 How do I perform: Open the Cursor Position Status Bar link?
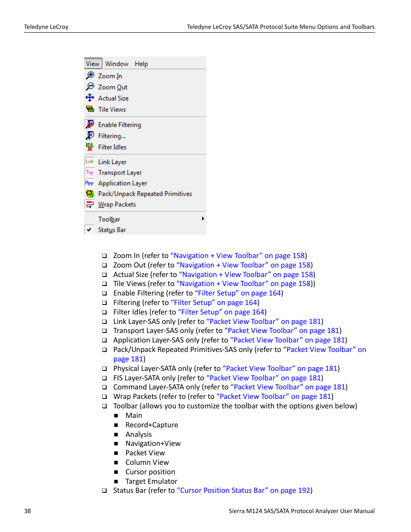click(243, 490)
